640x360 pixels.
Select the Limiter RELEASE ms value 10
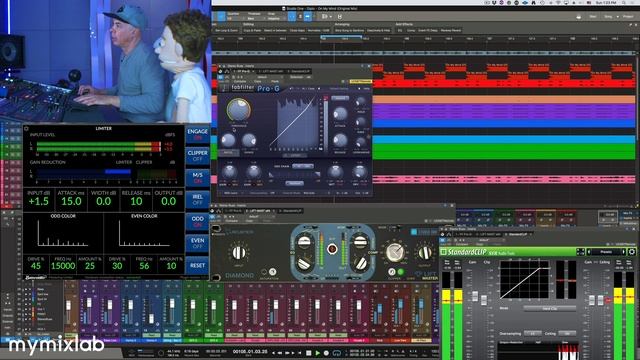click(136, 201)
